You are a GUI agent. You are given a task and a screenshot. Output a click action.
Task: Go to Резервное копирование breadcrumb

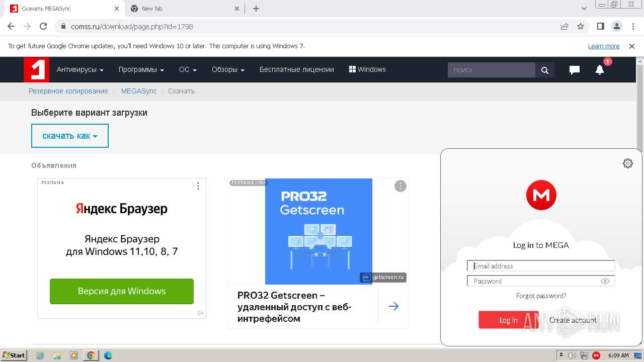point(68,91)
